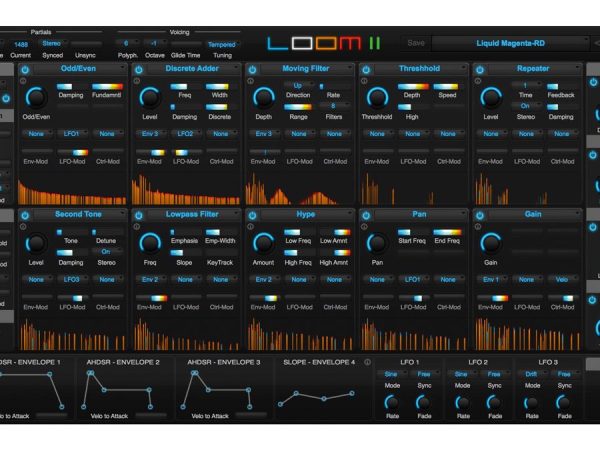Open the Polyph. voice count dropdown
This screenshot has width=600, height=450.
(x=127, y=43)
